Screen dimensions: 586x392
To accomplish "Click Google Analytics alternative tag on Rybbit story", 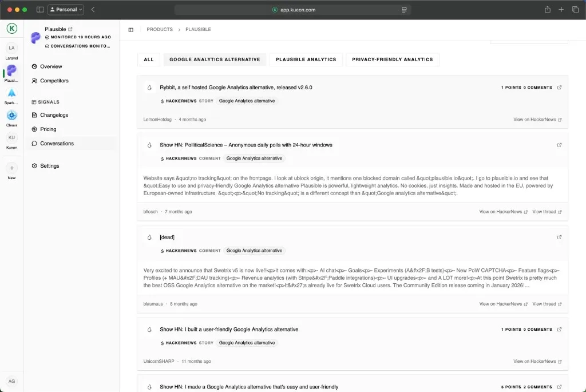I will point(247,101).
